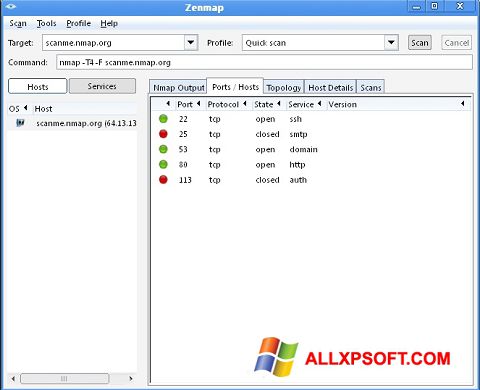
Task: Sort by the Port column header
Action: point(189,104)
